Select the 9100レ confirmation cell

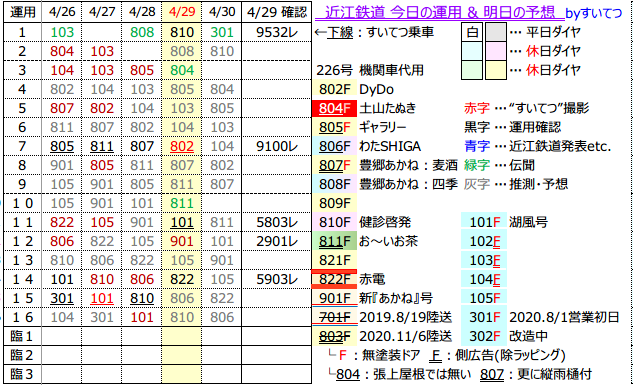pyautogui.click(x=277, y=146)
